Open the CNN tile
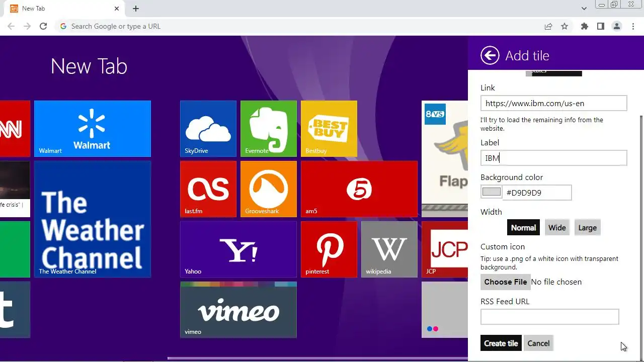Viewport: 644px width, 362px height. tap(15, 129)
